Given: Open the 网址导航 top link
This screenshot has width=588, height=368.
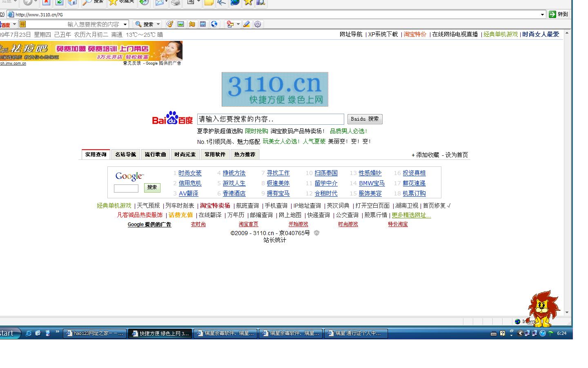Looking at the screenshot, I should click(x=351, y=34).
